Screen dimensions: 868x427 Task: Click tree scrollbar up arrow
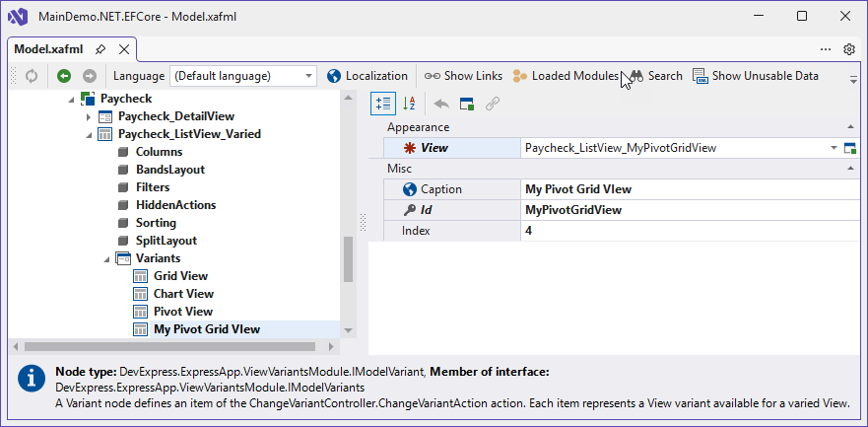(348, 98)
